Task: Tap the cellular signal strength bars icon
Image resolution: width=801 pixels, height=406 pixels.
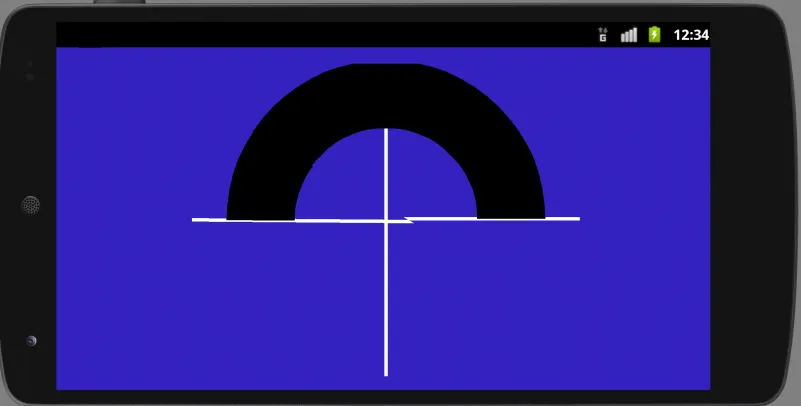Action: click(x=629, y=35)
